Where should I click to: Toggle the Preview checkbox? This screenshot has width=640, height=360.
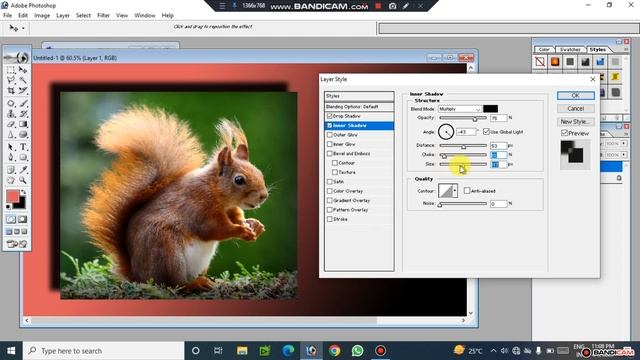pyautogui.click(x=564, y=133)
